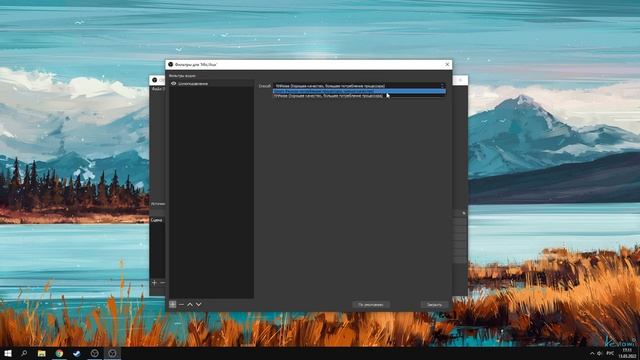
Task: Switch to active OBS taskbar window
Action: point(112,353)
